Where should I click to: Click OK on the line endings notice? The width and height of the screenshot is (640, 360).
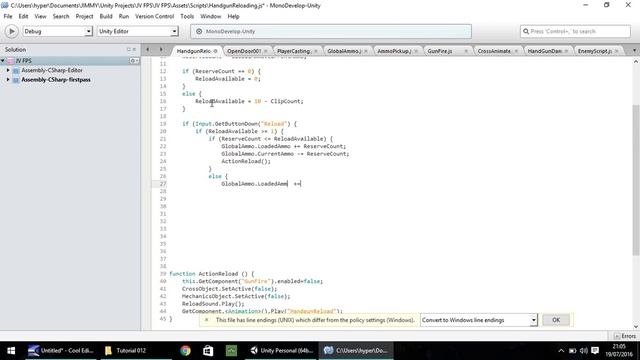click(556, 320)
